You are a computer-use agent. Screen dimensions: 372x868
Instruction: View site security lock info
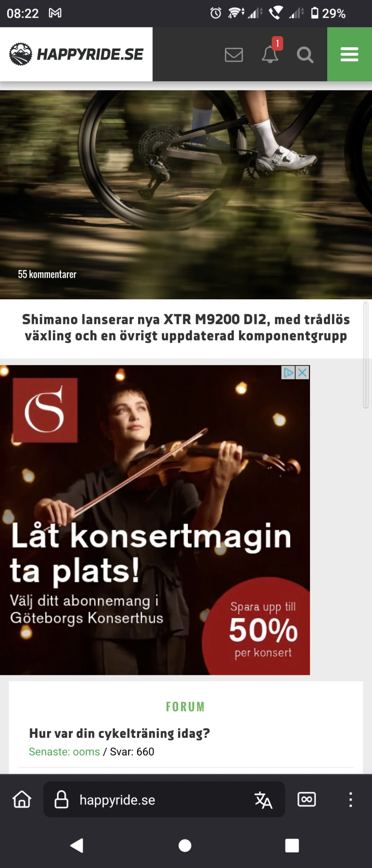[61, 799]
